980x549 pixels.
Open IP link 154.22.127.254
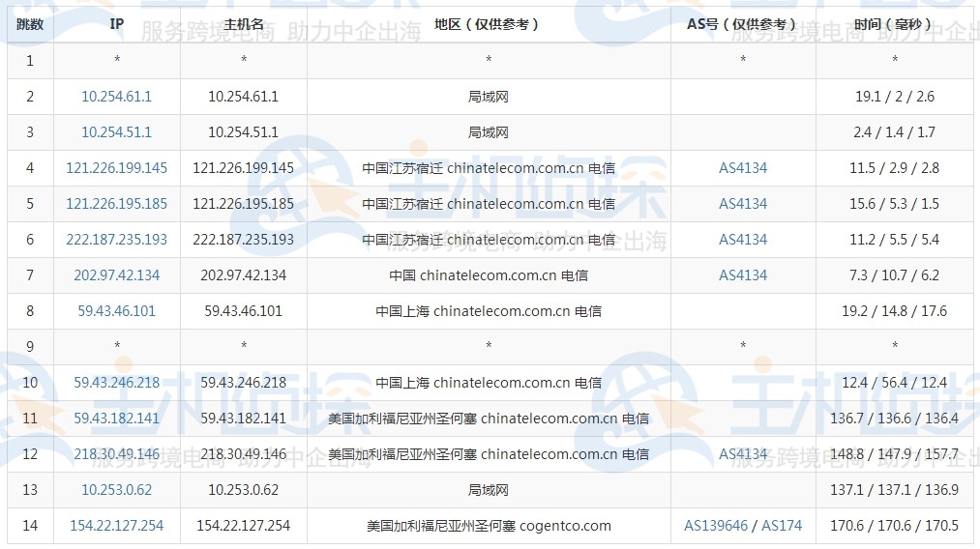[117, 526]
